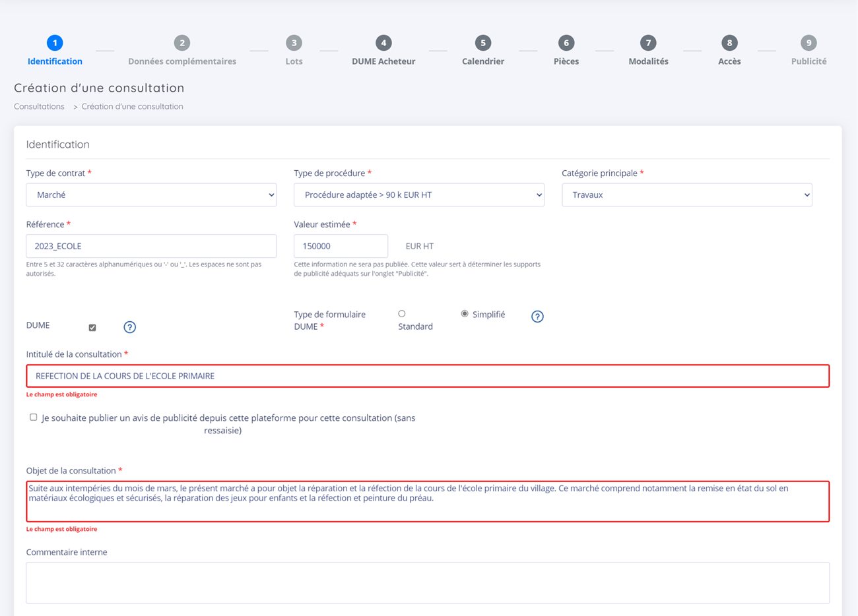The height and width of the screenshot is (616, 858).
Task: Click step 4 DUME Acheteur circle
Action: (x=383, y=43)
